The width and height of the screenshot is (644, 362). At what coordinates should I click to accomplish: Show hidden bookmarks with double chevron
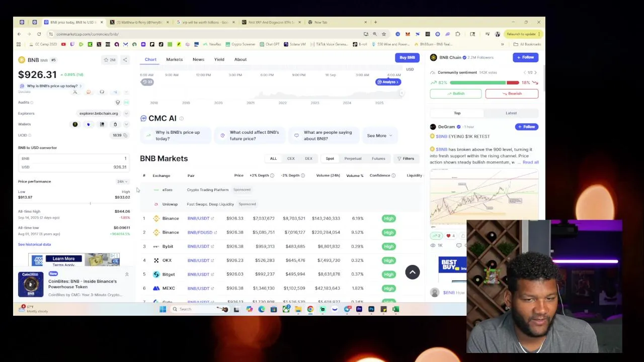(x=502, y=44)
